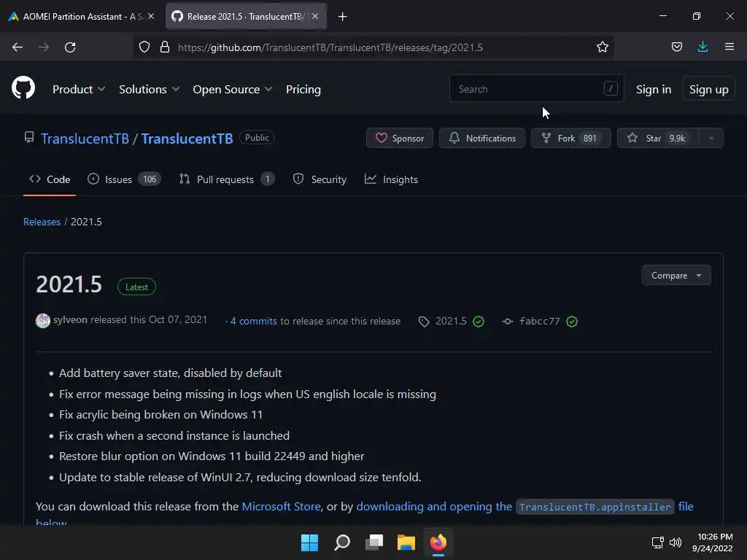
Task: Click the TranslucentTB.appinstaller link
Action: pyautogui.click(x=595, y=507)
